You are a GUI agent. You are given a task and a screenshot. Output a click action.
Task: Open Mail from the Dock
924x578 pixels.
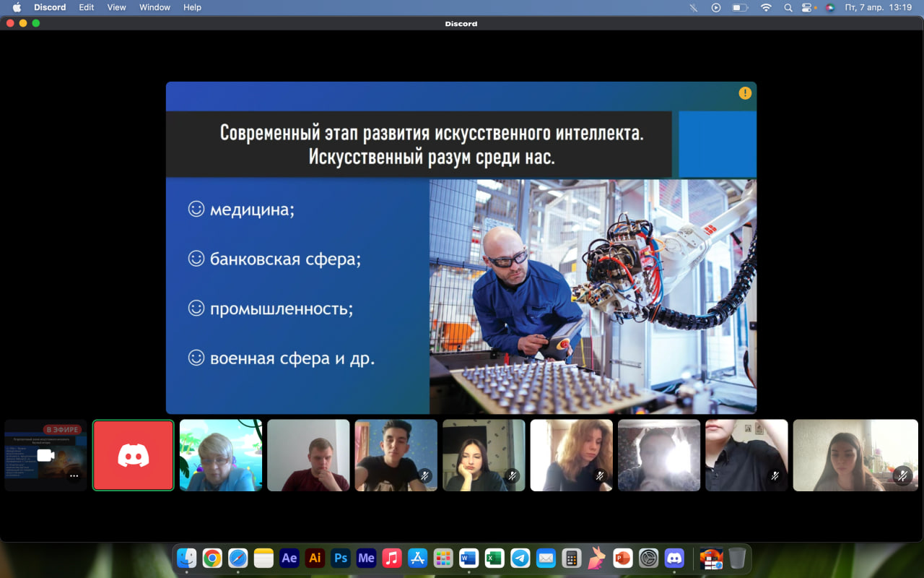coord(546,558)
